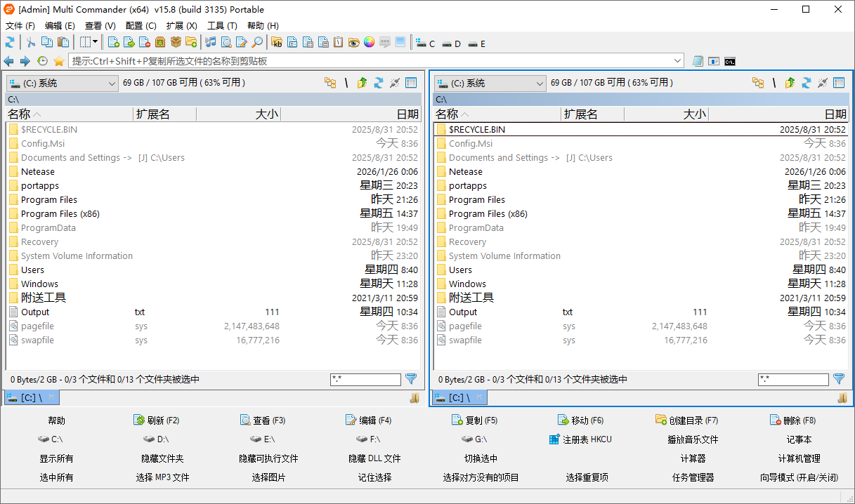Click the Search magnifier icon in the toolbar

point(256,43)
